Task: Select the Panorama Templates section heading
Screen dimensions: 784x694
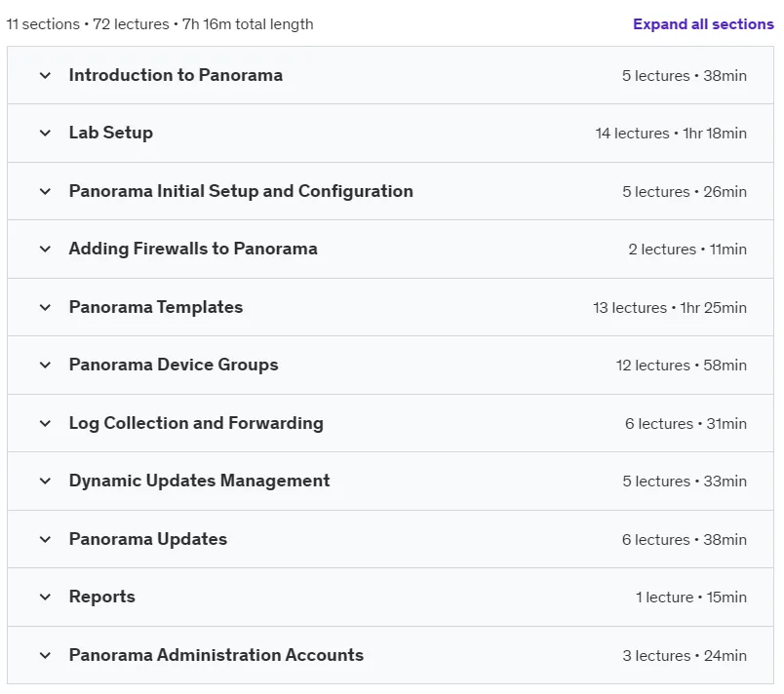Action: click(x=156, y=307)
